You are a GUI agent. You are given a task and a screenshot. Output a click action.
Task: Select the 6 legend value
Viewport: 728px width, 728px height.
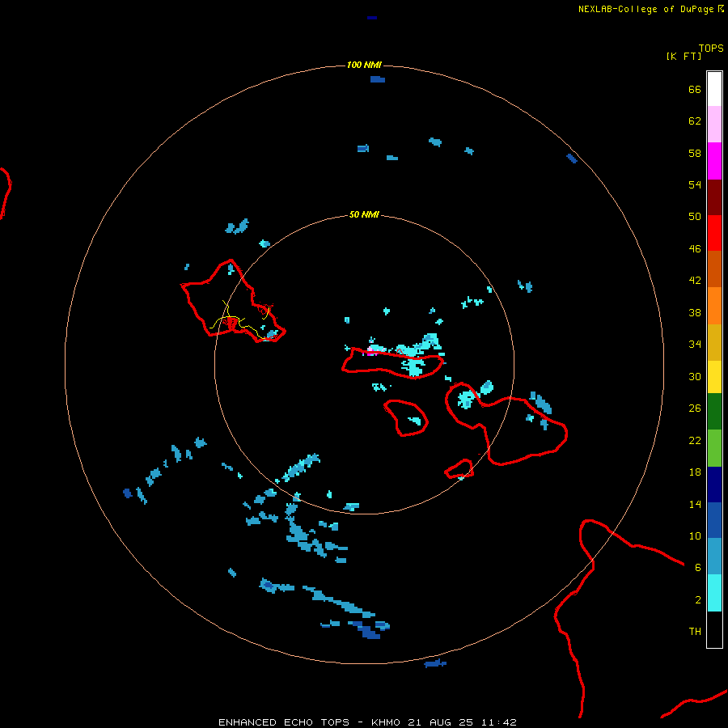pyautogui.click(x=698, y=567)
